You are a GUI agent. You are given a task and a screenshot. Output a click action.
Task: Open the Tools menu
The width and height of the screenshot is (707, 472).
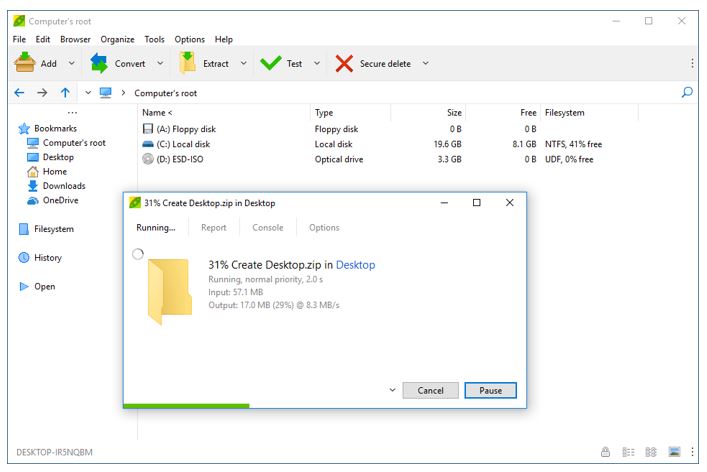coord(154,39)
